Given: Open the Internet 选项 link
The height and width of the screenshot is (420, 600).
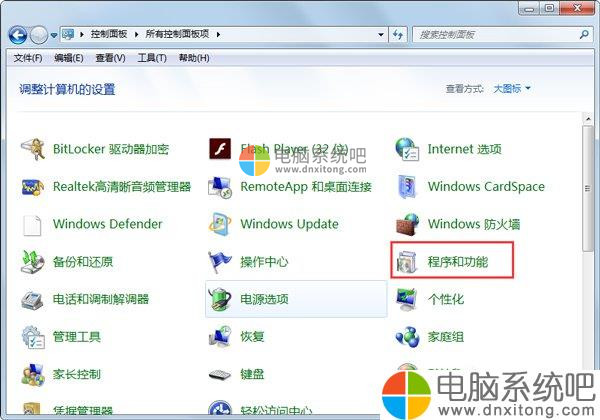Looking at the screenshot, I should coord(465,149).
